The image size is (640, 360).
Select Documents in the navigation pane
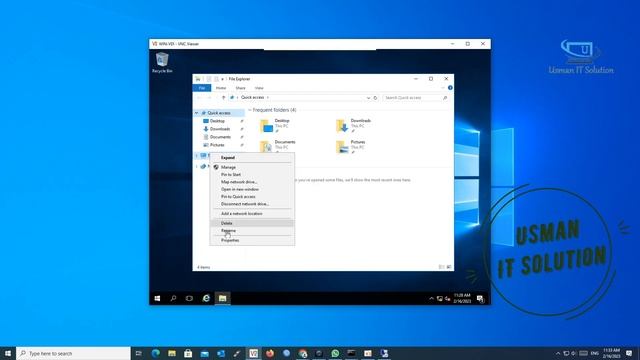point(220,137)
